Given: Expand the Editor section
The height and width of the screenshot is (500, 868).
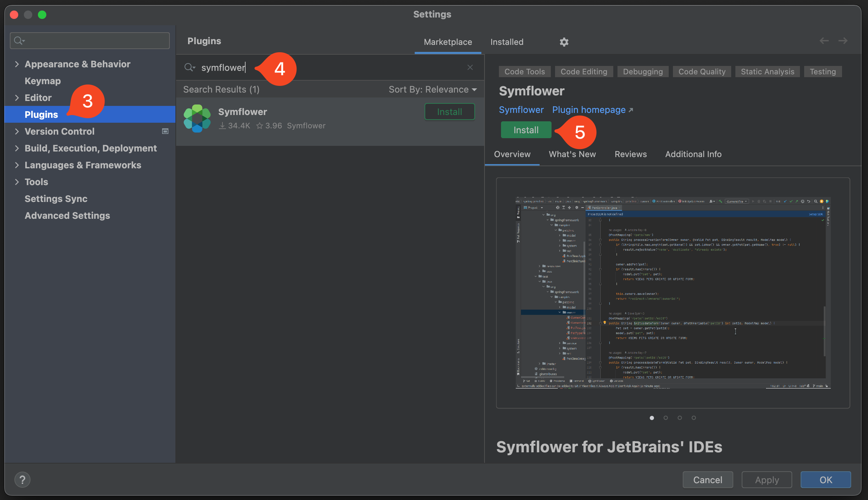Looking at the screenshot, I should pos(17,97).
